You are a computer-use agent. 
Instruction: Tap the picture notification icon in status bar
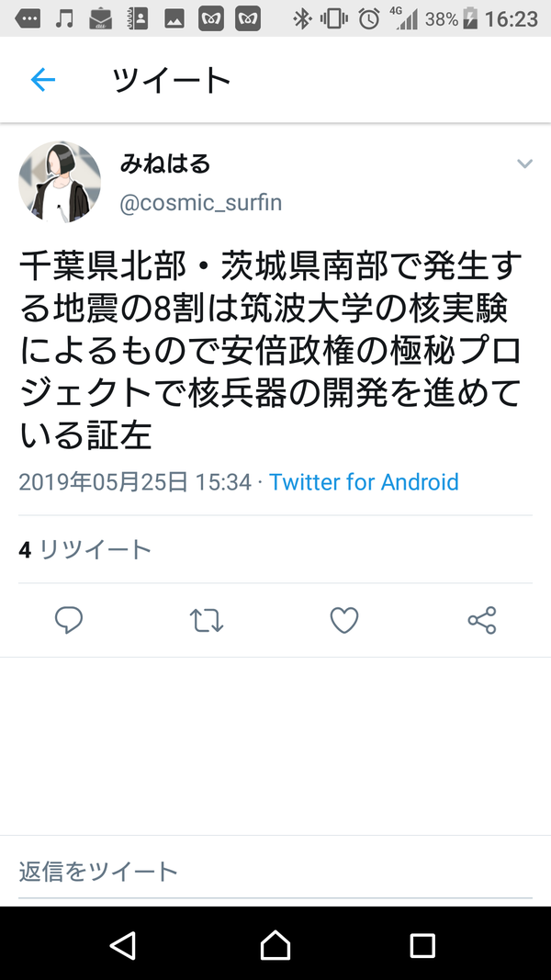point(174,18)
